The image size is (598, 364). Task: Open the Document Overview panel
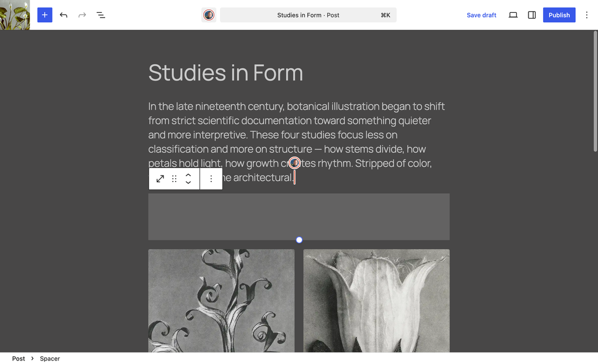tap(100, 15)
